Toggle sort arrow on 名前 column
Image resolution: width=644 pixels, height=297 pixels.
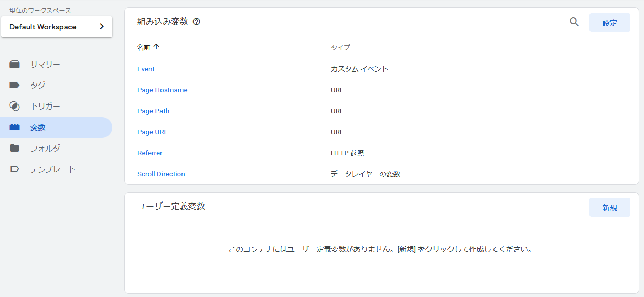pyautogui.click(x=156, y=47)
